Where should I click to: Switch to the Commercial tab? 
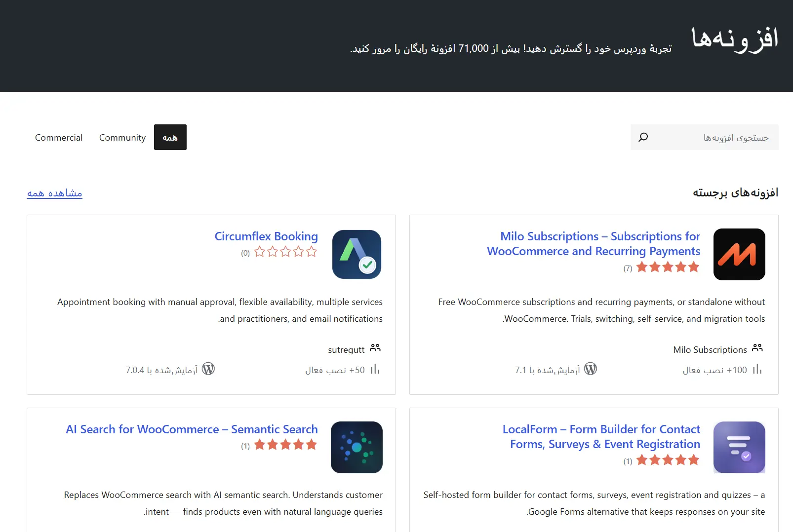(59, 137)
